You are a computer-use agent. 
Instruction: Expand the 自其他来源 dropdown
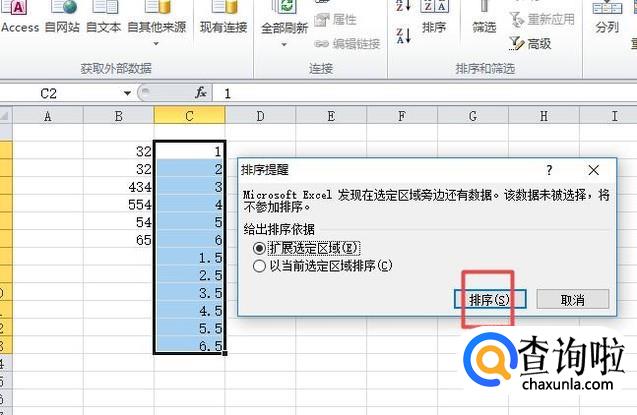(156, 43)
